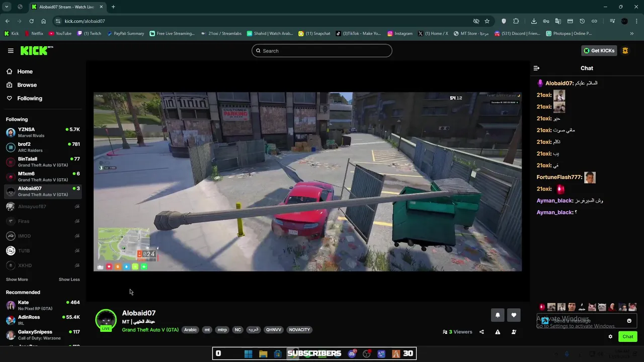Click the browser address bar URL

click(x=85, y=21)
